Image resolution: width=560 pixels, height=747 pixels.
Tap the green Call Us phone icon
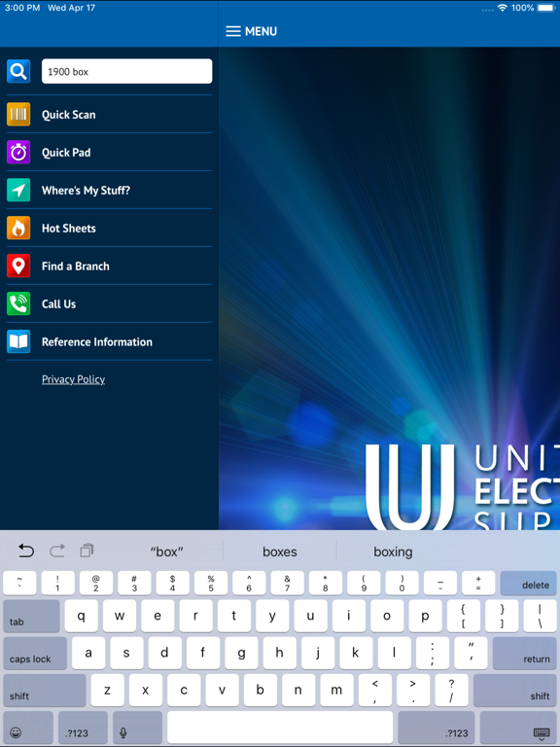point(18,303)
